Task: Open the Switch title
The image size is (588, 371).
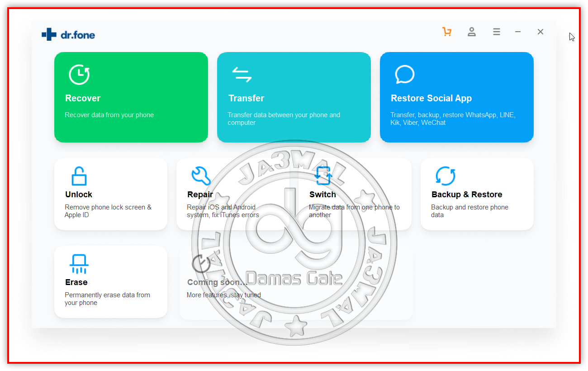Action: [322, 195]
